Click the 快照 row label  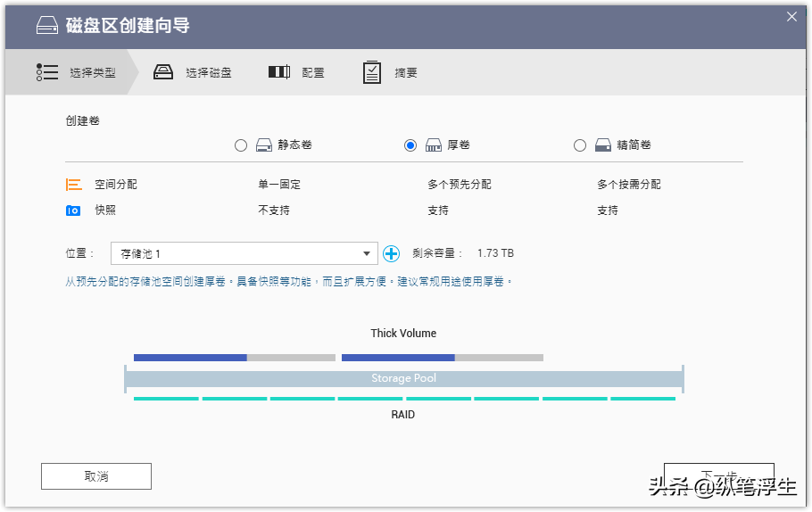105,210
